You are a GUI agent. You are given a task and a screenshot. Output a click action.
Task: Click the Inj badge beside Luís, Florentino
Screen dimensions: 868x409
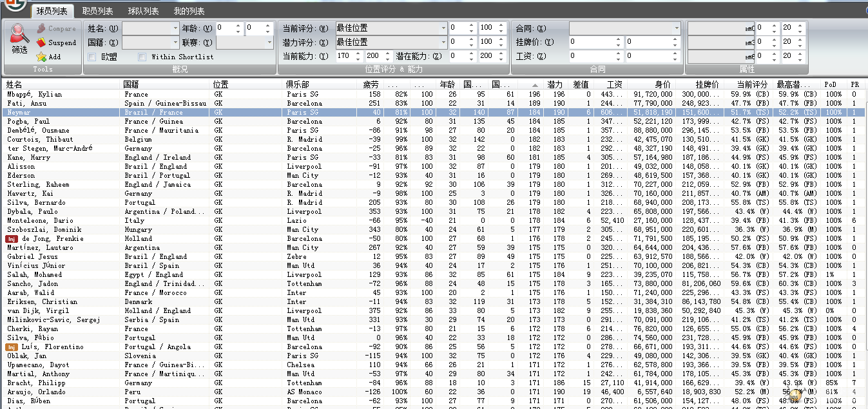12,347
